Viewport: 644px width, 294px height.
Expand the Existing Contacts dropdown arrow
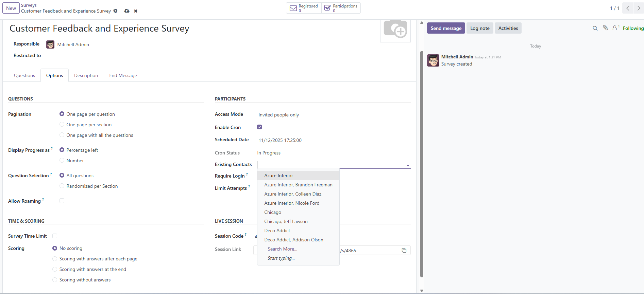[408, 165]
